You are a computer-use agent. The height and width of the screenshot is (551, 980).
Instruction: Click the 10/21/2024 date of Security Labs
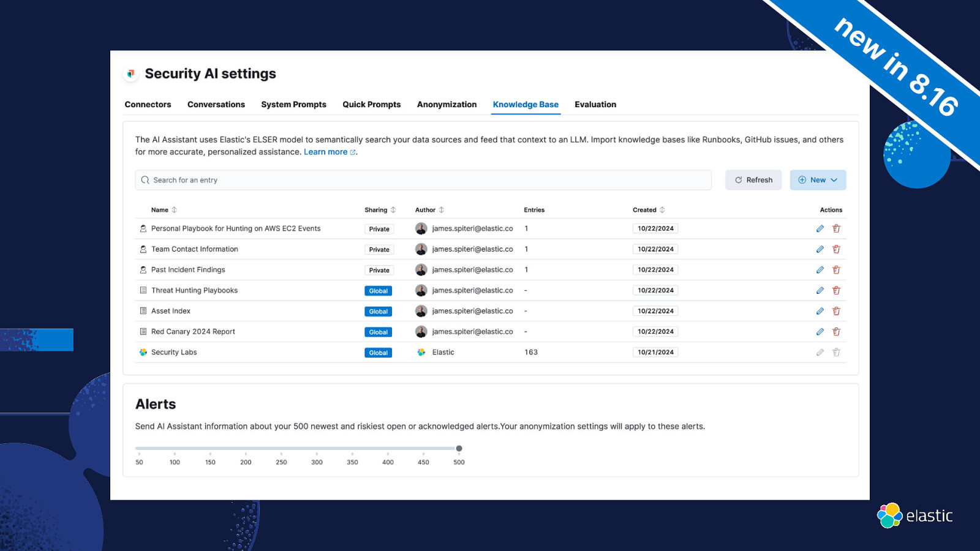655,352
